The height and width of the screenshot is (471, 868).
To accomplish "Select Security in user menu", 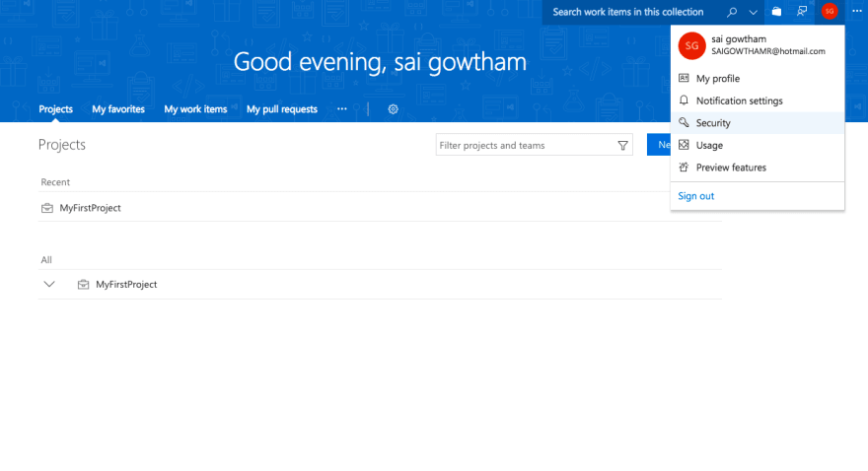I will pos(758,123).
